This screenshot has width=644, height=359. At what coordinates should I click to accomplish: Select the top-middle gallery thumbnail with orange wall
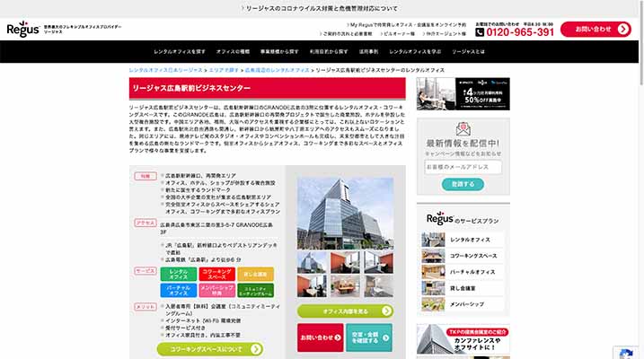pos(345,263)
